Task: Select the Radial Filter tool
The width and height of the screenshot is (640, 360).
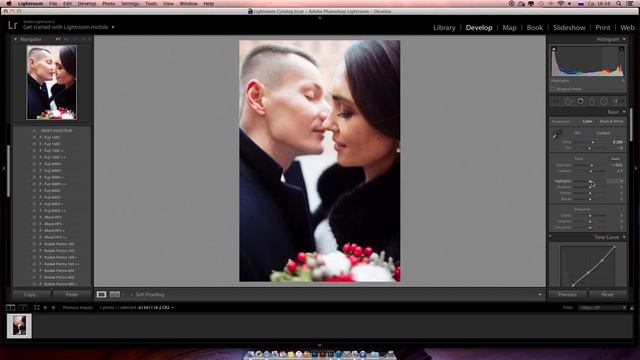Action: [604, 101]
